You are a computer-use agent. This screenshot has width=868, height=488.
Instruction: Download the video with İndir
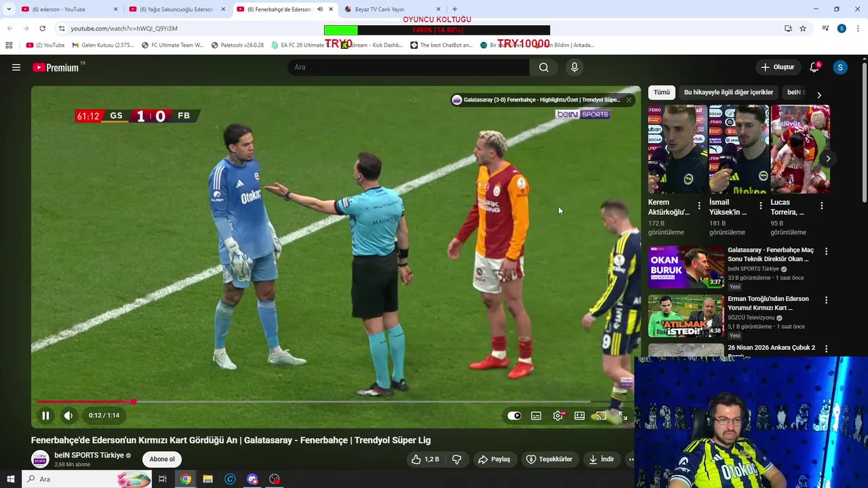601,459
